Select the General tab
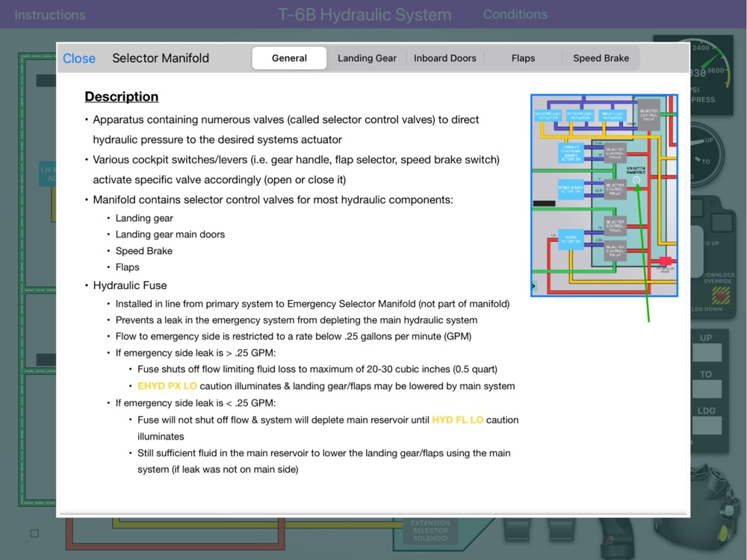747x560 pixels. (x=289, y=58)
